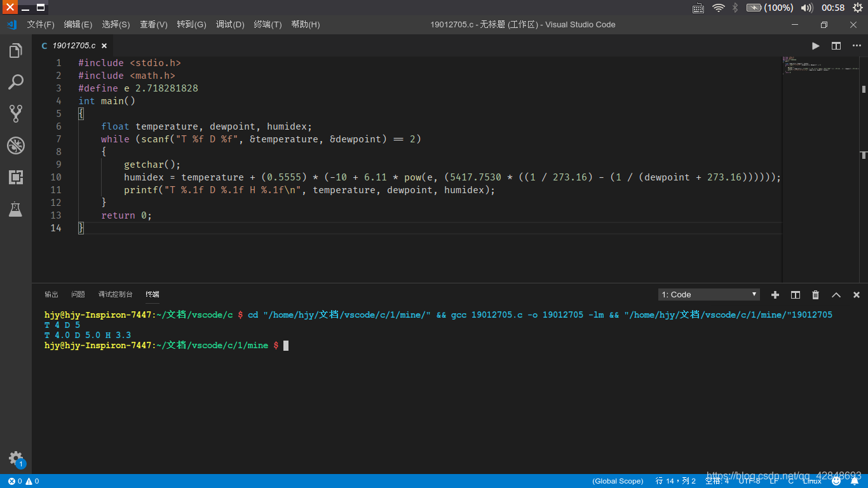868x488 pixels.
Task: Toggle Bluetooth in the system tray
Action: point(735,8)
